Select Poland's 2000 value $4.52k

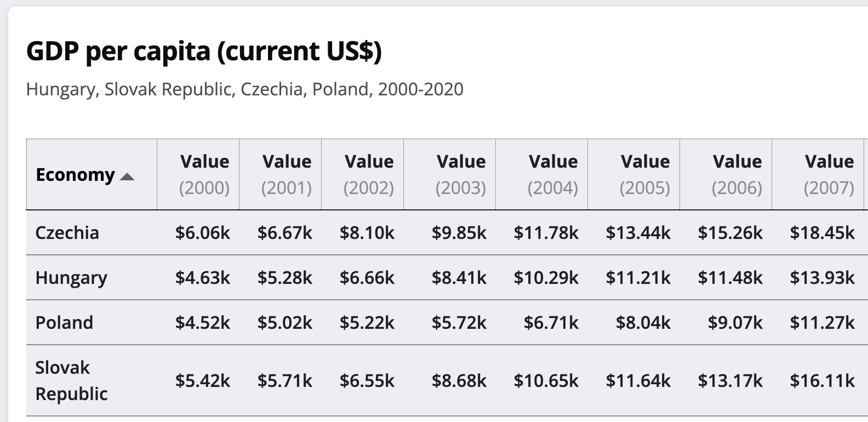203,323
